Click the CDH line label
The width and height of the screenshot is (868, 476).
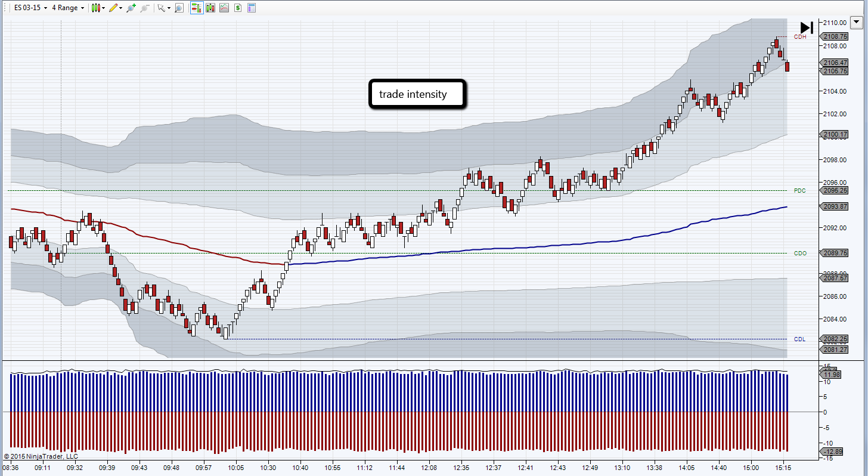click(800, 36)
